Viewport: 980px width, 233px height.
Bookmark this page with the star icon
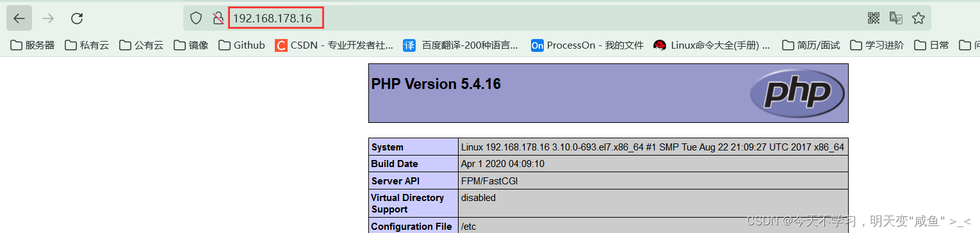pyautogui.click(x=918, y=18)
